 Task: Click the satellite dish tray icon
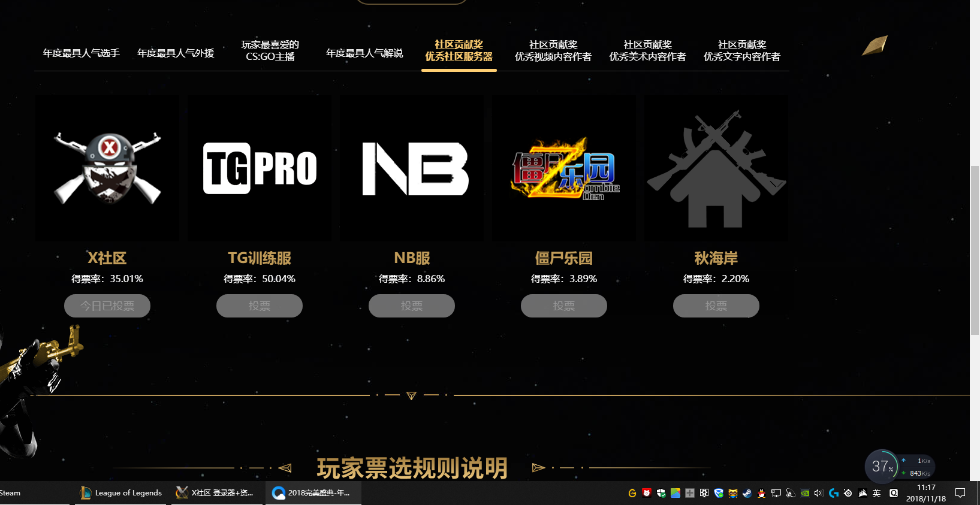pyautogui.click(x=791, y=493)
